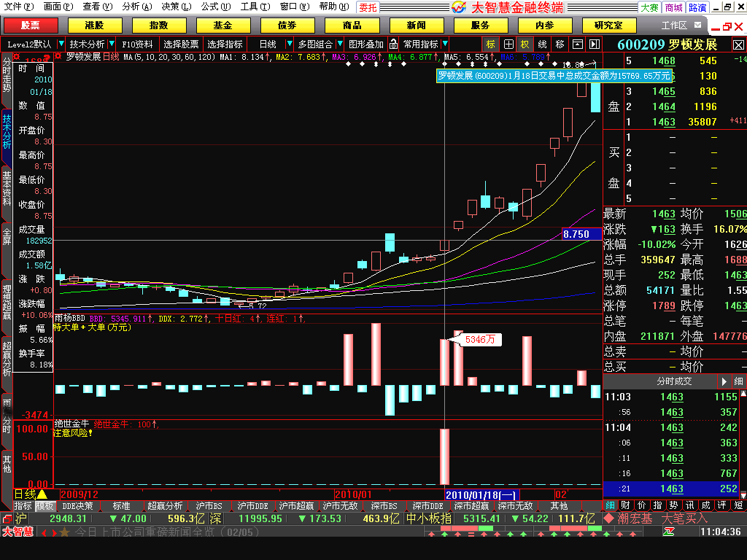
Task: Click the red gear icon beside 罗顿发展 chart title
Action: [x=58, y=57]
